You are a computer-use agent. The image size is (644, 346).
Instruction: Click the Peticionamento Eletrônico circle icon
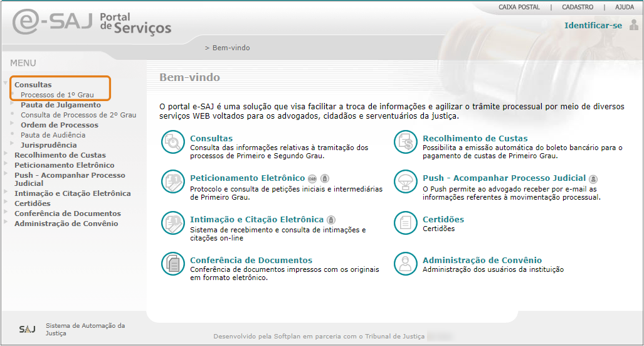click(173, 181)
